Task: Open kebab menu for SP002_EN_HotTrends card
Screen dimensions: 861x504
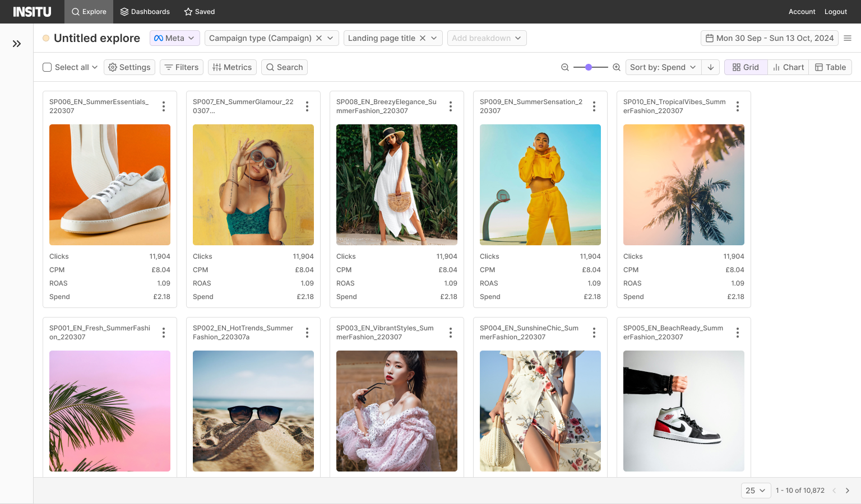Action: 307,333
